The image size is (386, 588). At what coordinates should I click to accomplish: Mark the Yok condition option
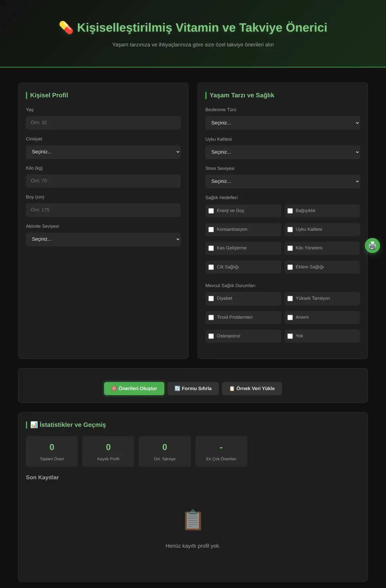coord(290,336)
